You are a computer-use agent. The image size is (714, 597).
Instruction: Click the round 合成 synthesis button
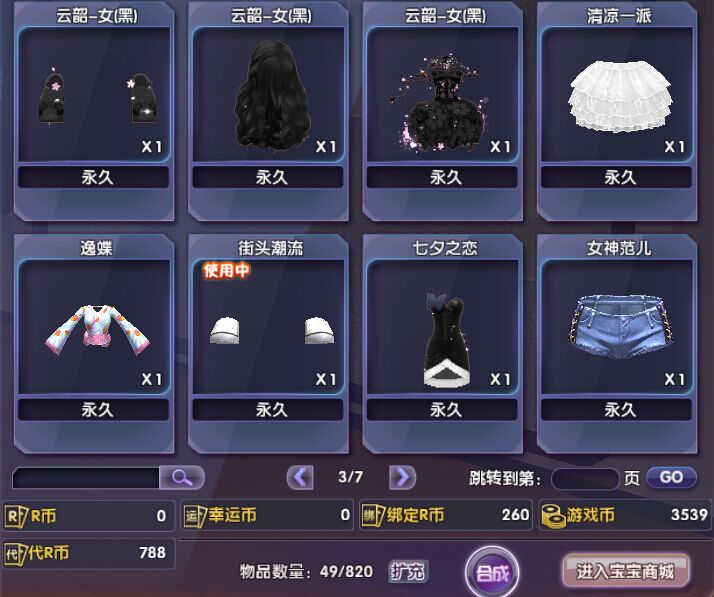(x=492, y=572)
